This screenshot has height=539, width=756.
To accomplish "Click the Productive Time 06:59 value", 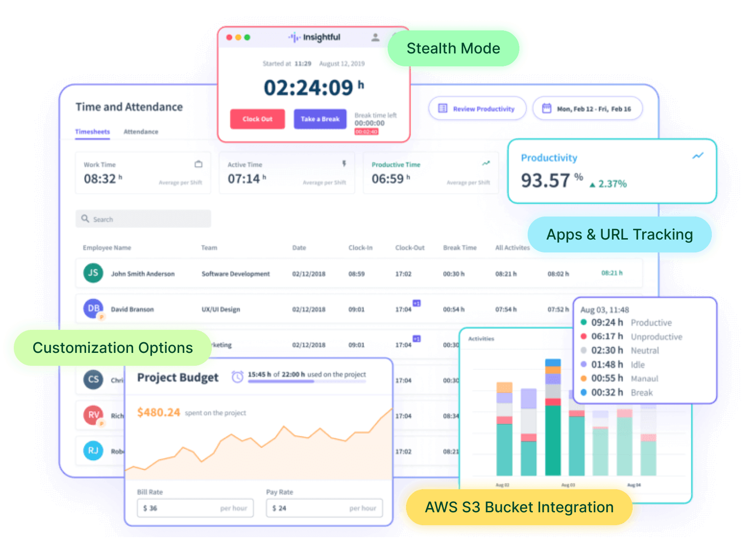I will pyautogui.click(x=391, y=179).
